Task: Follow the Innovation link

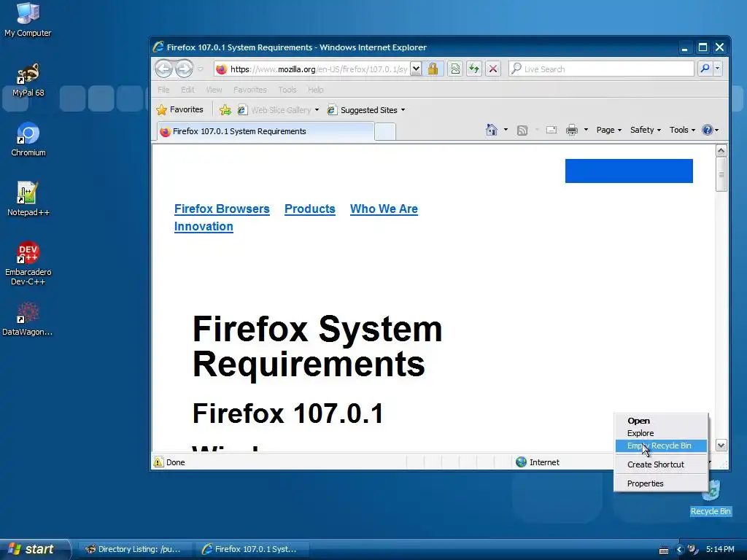Action: point(204,226)
